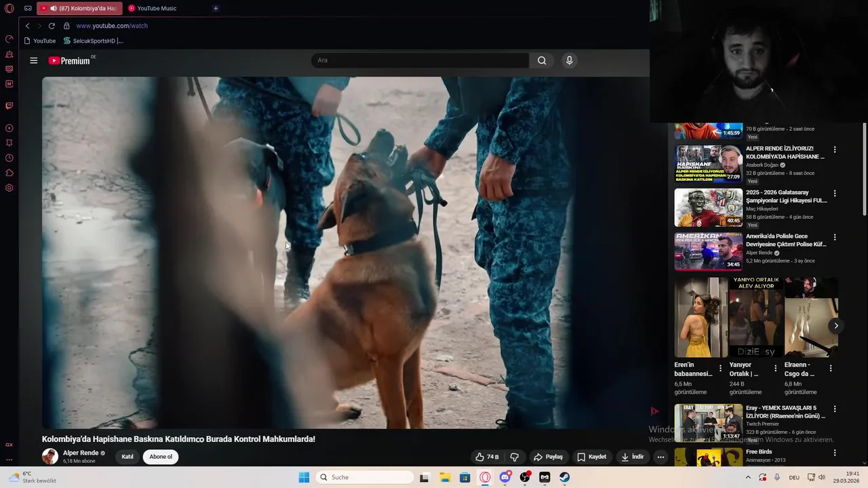Select the (87) Kolombiya'da Hap tab

tap(80, 8)
